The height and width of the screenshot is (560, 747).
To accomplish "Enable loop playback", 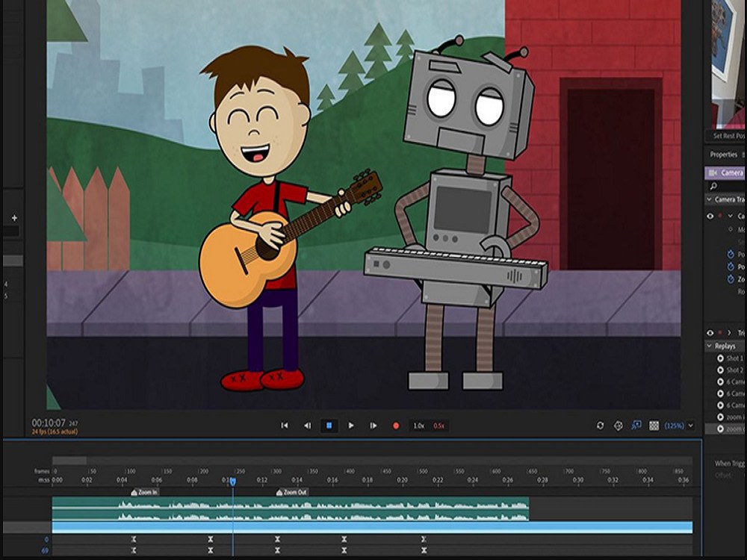I will pyautogui.click(x=601, y=426).
